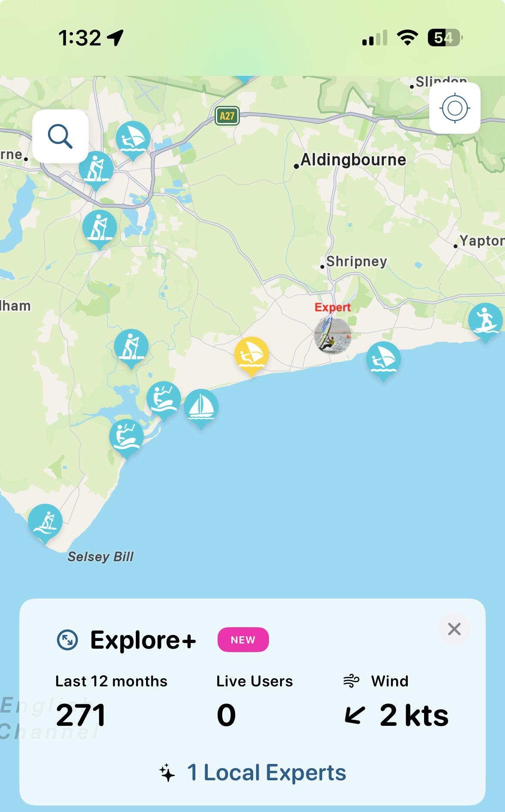
Task: Tap the Expert windsurfer photo thumbnail
Action: (x=333, y=336)
